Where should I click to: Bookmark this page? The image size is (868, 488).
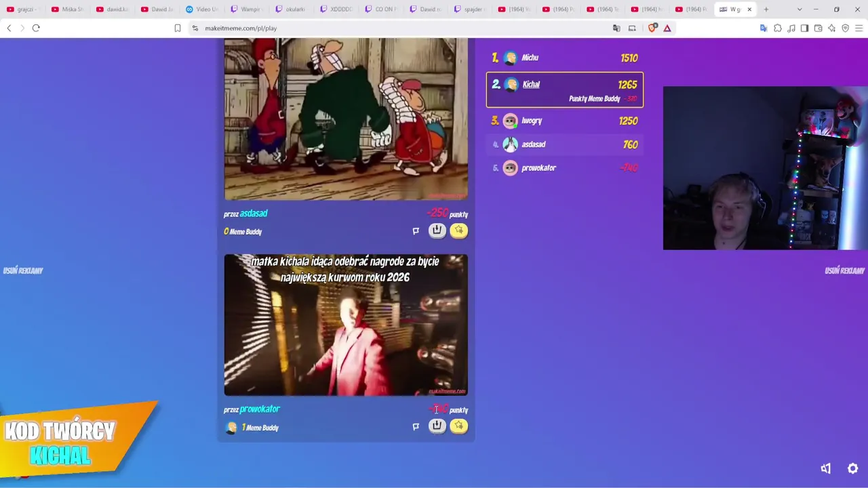click(178, 28)
